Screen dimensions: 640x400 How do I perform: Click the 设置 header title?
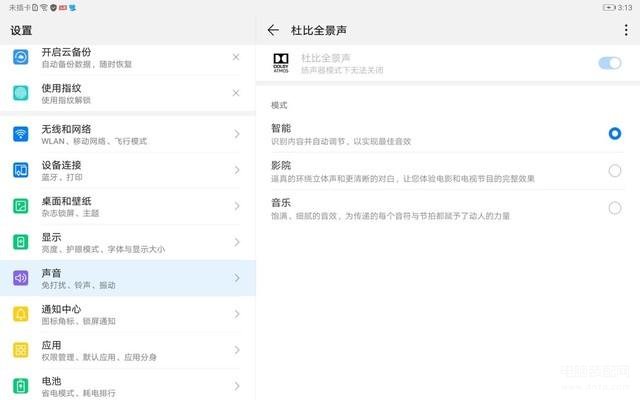click(21, 30)
